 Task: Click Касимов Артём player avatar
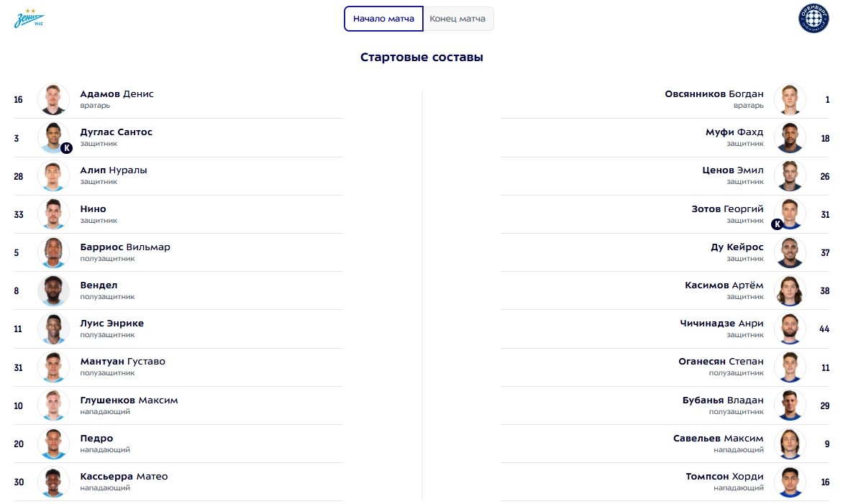coord(790,290)
